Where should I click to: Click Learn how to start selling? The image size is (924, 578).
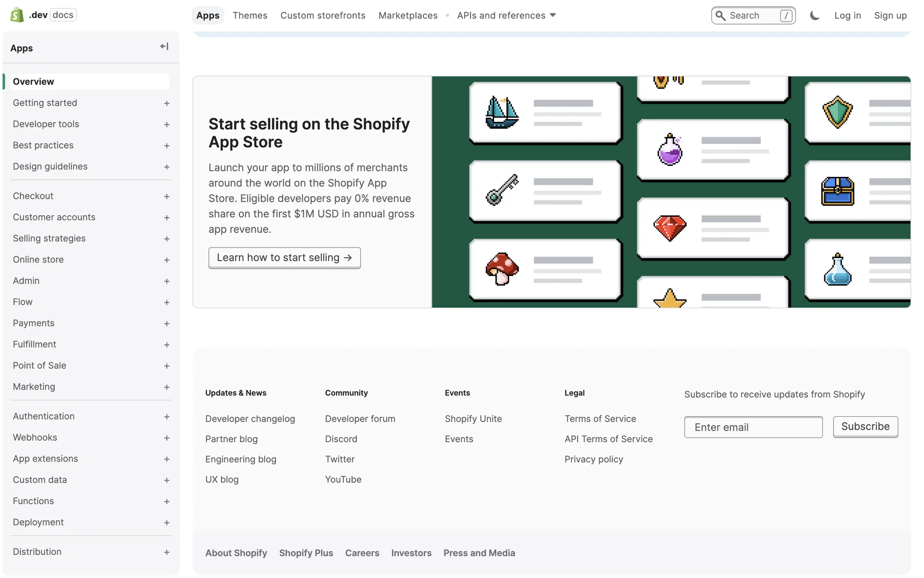284,258
